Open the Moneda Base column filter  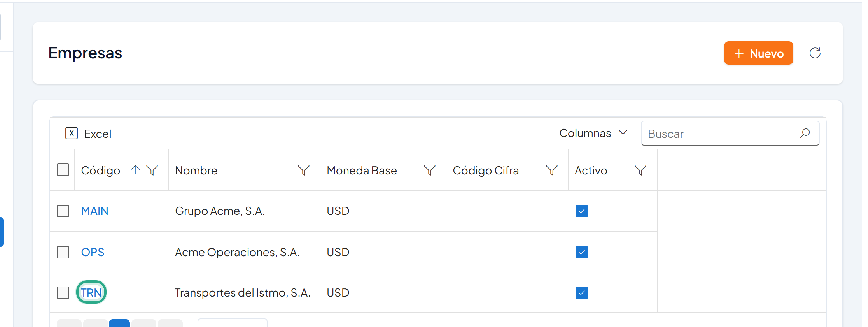[430, 170]
